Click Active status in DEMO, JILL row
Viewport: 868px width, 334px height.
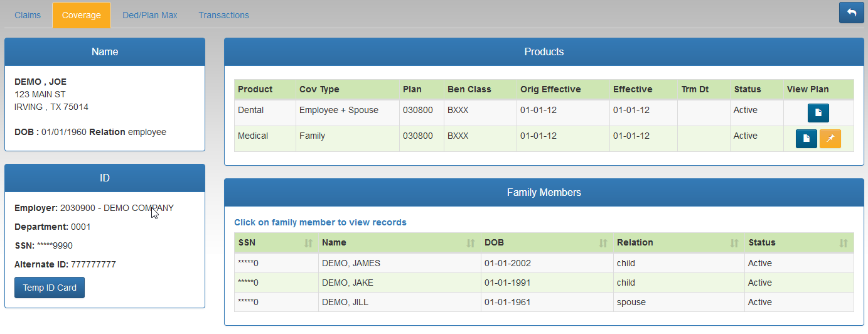(799, 302)
